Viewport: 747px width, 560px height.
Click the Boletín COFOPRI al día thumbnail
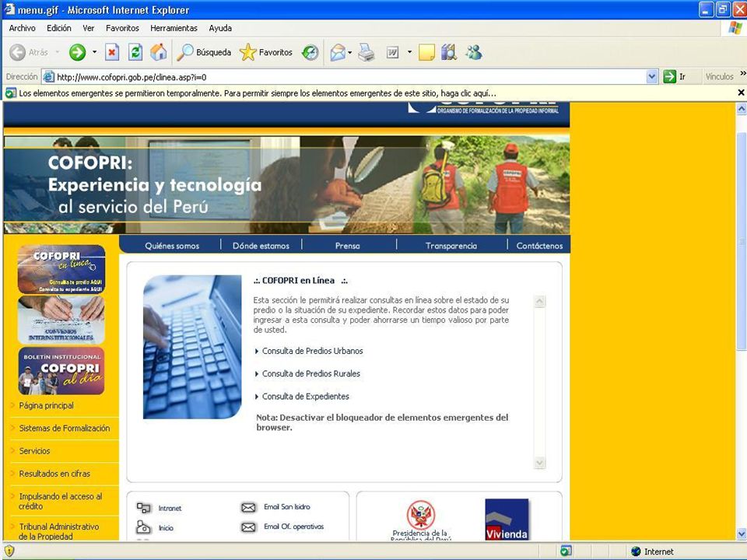(x=61, y=371)
